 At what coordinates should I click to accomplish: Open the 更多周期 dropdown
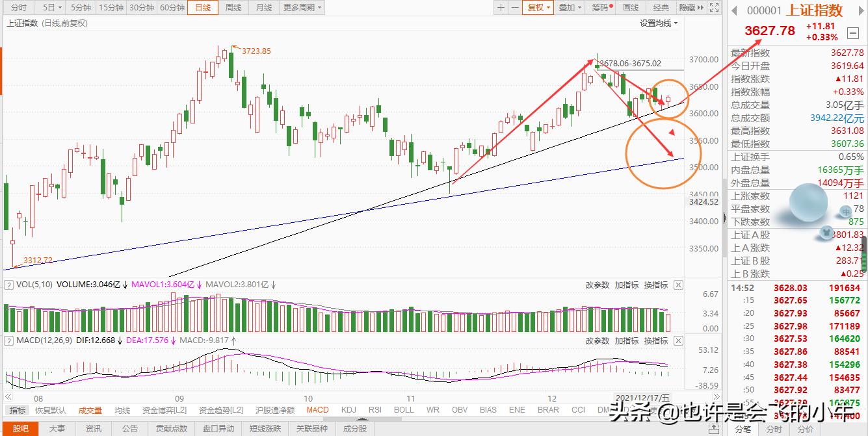[302, 8]
